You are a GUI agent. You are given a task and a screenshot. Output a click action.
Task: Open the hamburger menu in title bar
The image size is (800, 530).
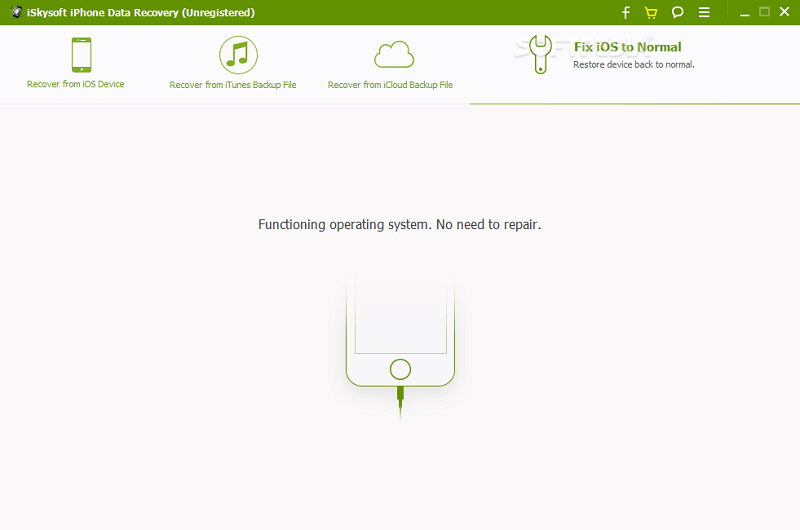[x=704, y=12]
